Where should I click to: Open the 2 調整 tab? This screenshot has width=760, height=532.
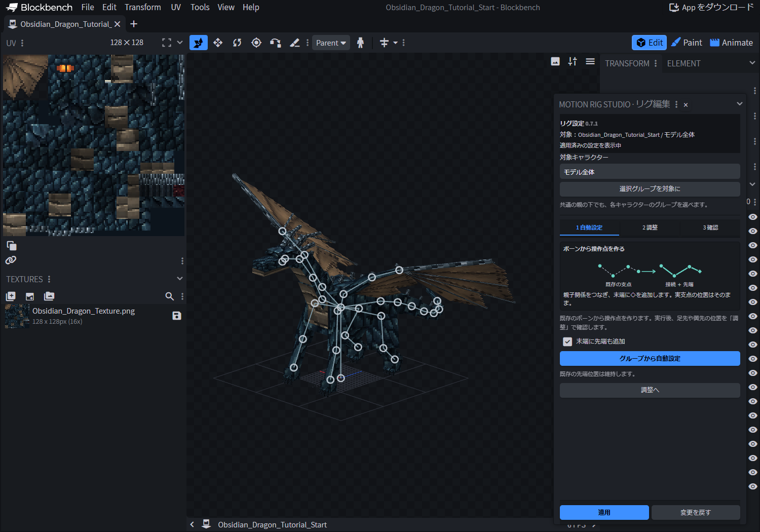(x=650, y=227)
